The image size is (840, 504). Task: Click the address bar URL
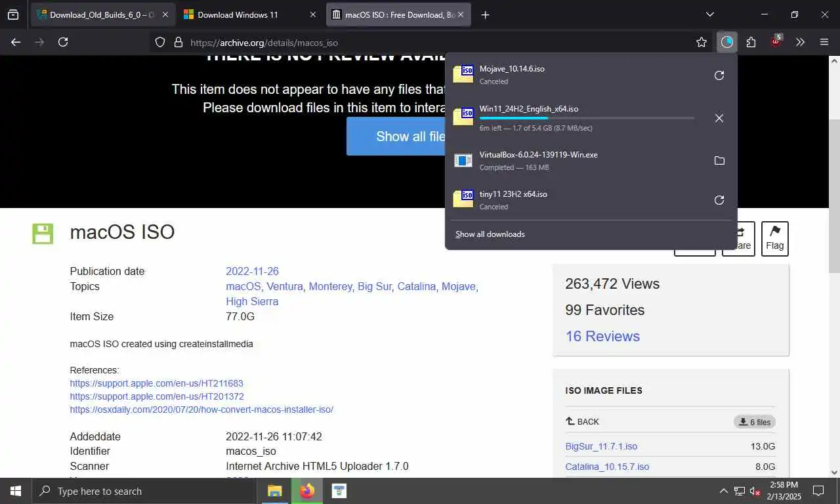point(264,43)
